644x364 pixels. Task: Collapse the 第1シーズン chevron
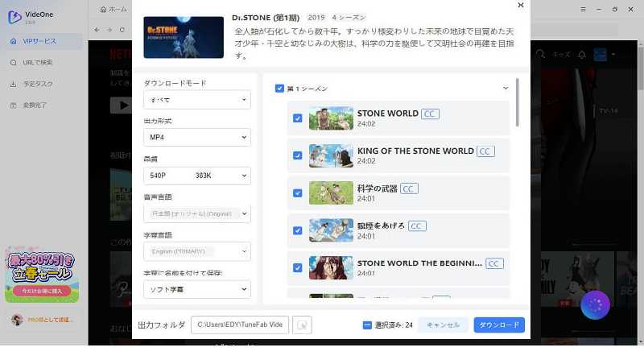point(506,89)
